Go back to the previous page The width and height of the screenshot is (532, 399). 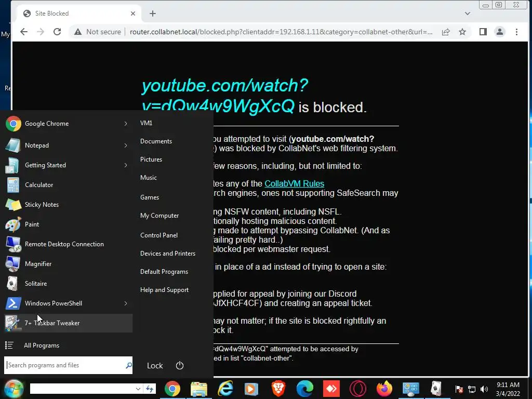(24, 32)
